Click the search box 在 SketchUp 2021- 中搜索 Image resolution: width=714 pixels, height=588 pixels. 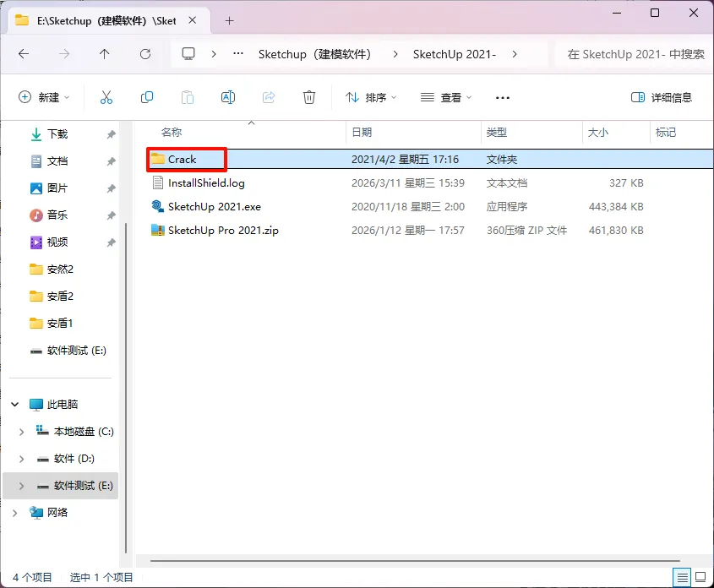point(635,54)
